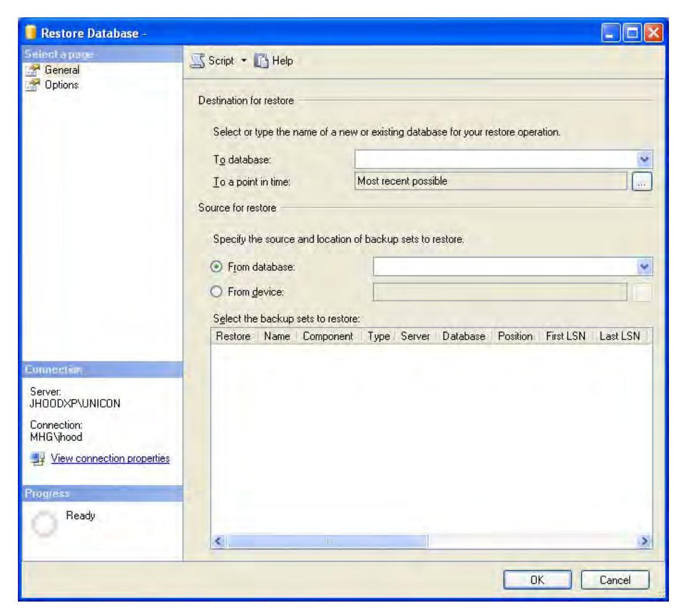Viewport: 684px width, 616px height.
Task: Minimize the Restore Database window
Action: pos(611,33)
